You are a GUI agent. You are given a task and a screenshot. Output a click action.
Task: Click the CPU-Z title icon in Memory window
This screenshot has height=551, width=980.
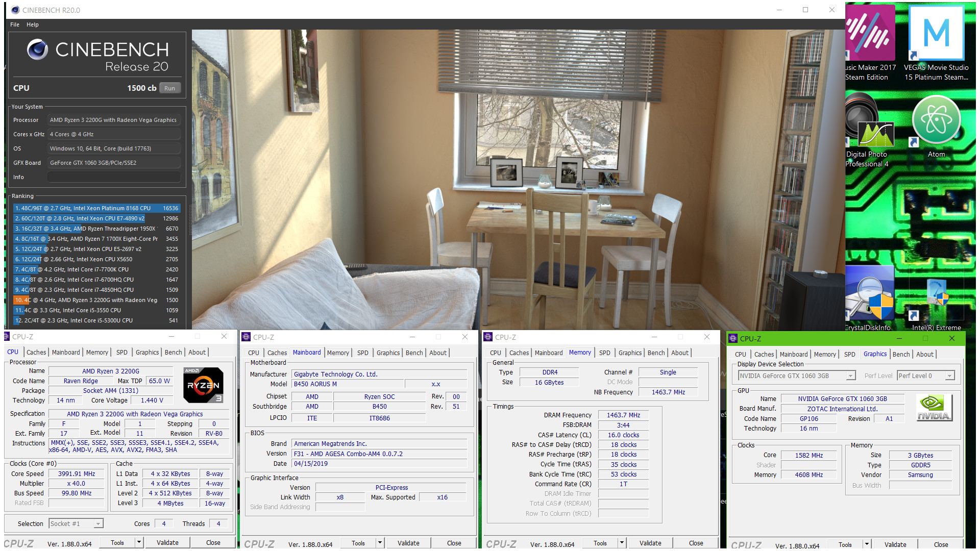[488, 337]
